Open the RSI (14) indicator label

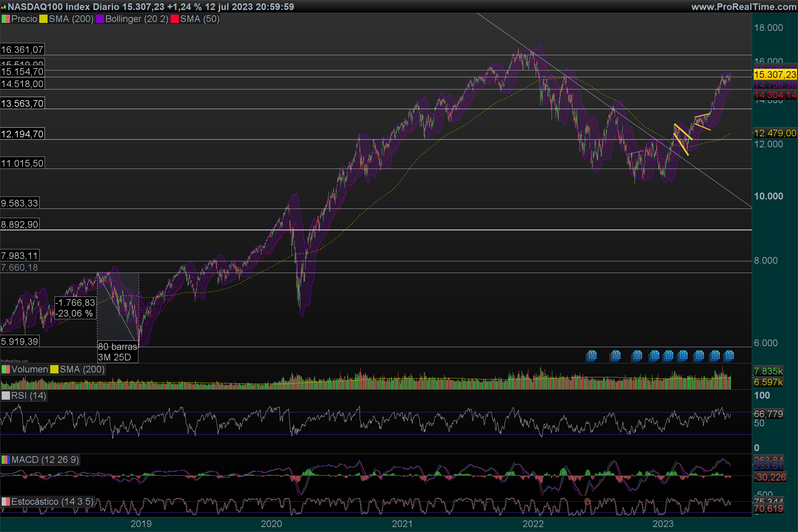(28, 396)
